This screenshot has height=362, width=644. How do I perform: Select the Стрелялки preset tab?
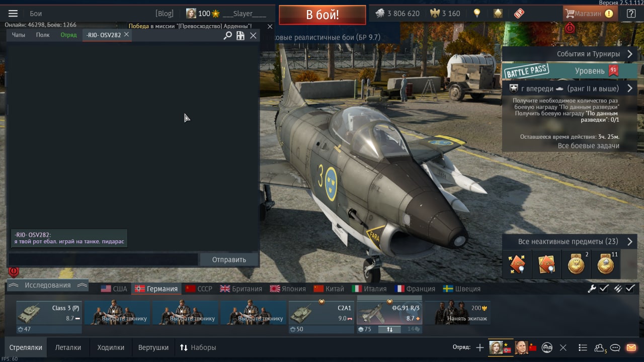(x=25, y=347)
